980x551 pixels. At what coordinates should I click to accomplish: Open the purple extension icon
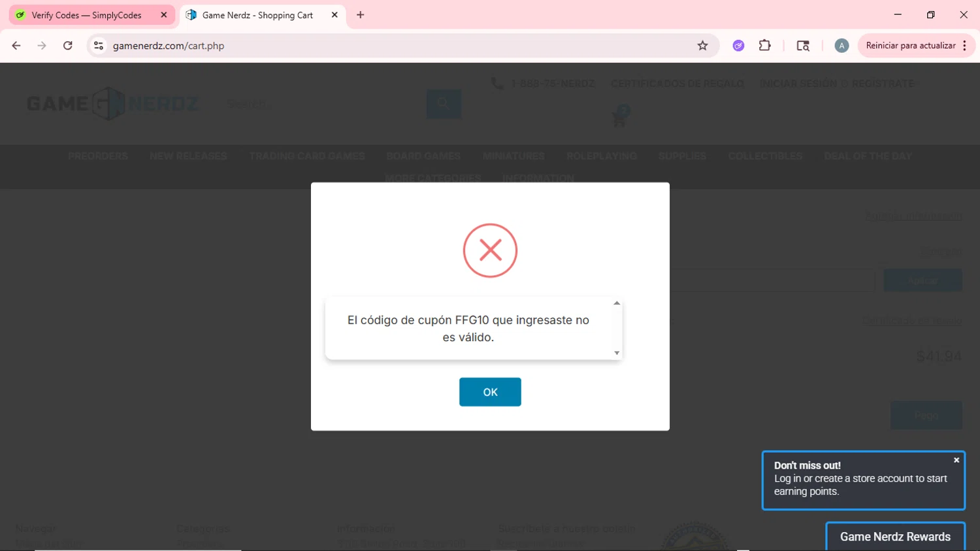click(739, 46)
